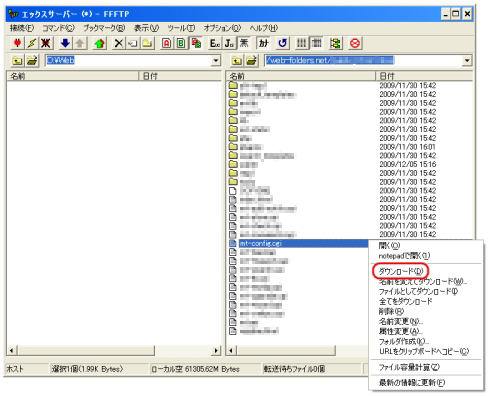This screenshot has height=396, width=500.
Task: Choose フォルダ作成(K) in context menu
Action: coord(426,341)
